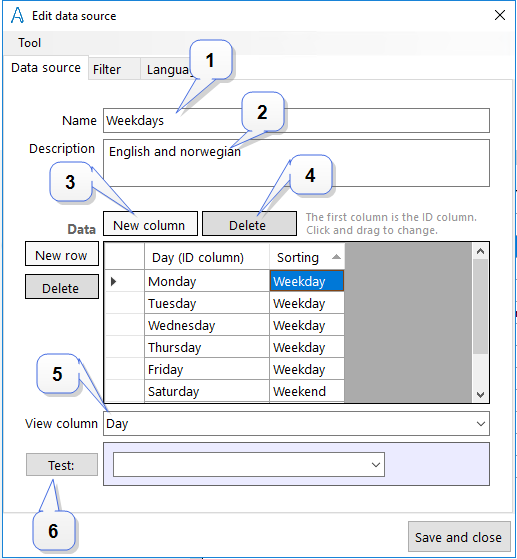This screenshot has height=559, width=517.
Task: Click the Weekend cell in Saturday row
Action: [x=307, y=391]
